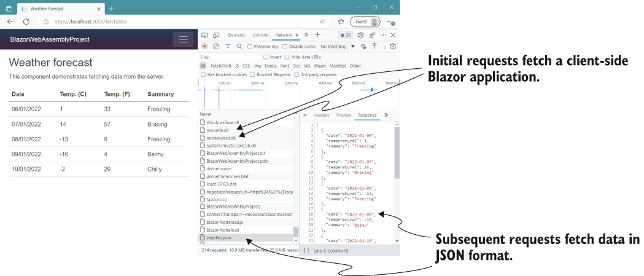This screenshot has height=276, width=644.
Task: Open a new browser tab with plus
Action: pyautogui.click(x=111, y=9)
